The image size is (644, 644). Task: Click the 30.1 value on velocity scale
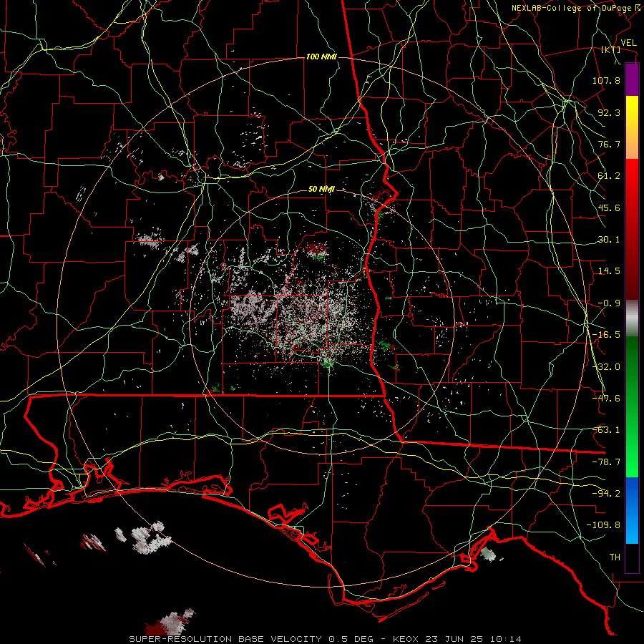pyautogui.click(x=609, y=240)
